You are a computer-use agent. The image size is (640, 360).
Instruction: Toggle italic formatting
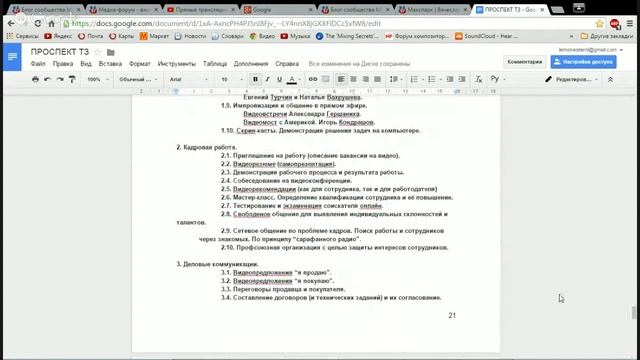(267, 79)
